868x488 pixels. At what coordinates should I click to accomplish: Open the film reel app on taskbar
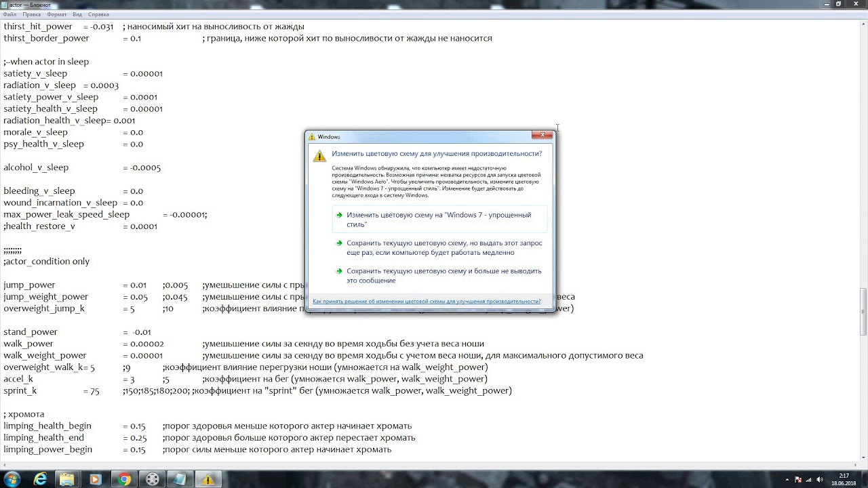(152, 479)
